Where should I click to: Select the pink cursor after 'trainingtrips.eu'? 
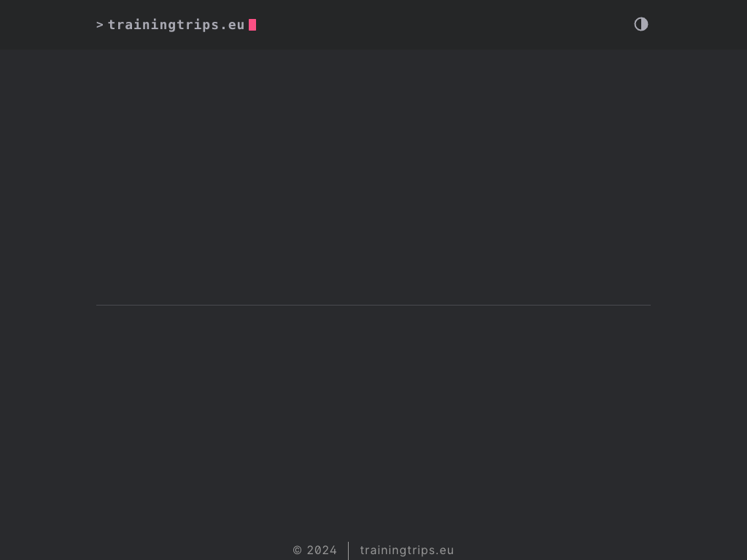coord(252,25)
